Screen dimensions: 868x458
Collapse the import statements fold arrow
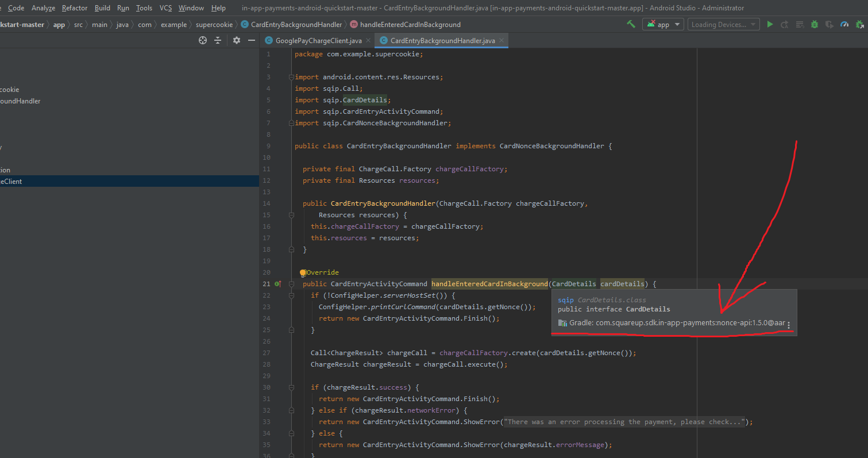coord(291,76)
